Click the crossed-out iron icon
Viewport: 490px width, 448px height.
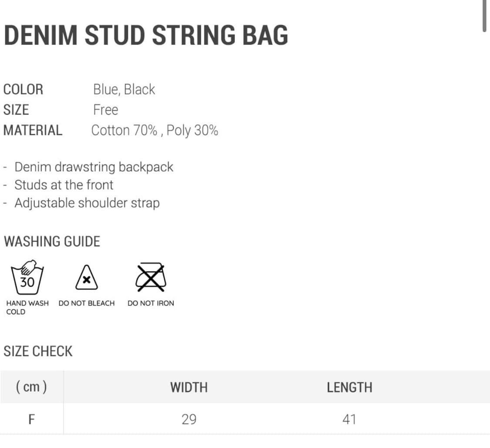point(151,277)
